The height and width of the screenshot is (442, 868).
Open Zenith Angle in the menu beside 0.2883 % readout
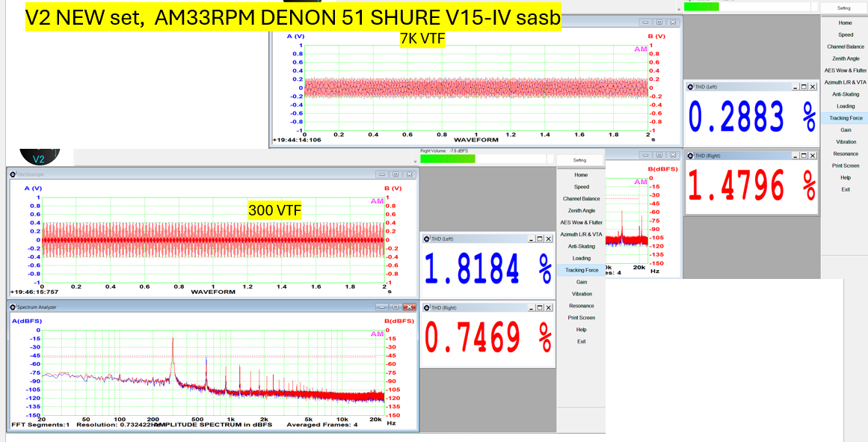(846, 59)
